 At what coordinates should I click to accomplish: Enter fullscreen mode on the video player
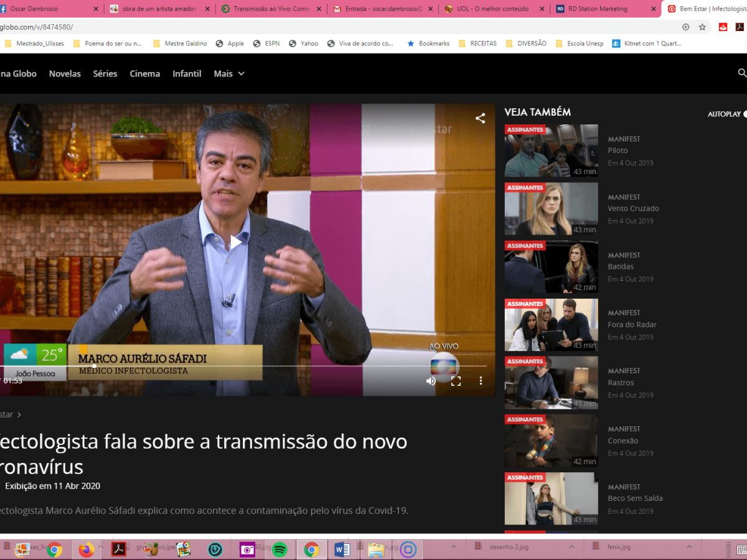coord(456,381)
